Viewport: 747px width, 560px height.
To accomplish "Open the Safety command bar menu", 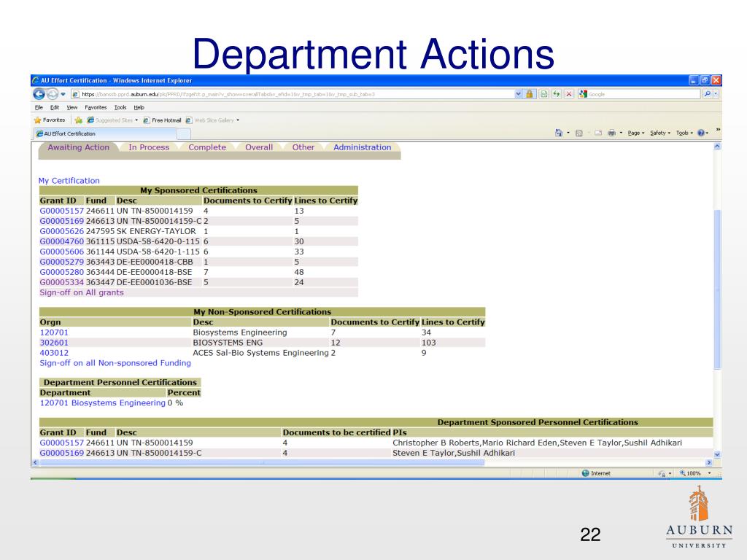I will click(x=660, y=133).
